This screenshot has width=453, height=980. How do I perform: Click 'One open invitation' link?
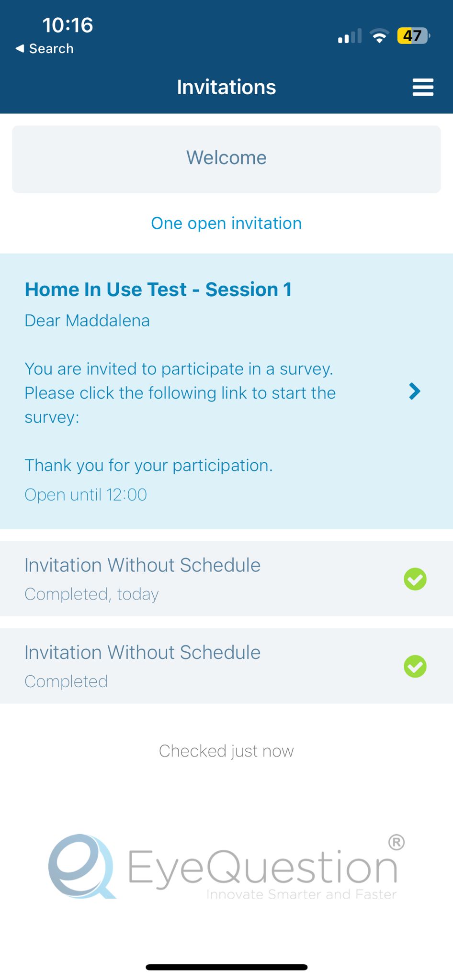226,223
